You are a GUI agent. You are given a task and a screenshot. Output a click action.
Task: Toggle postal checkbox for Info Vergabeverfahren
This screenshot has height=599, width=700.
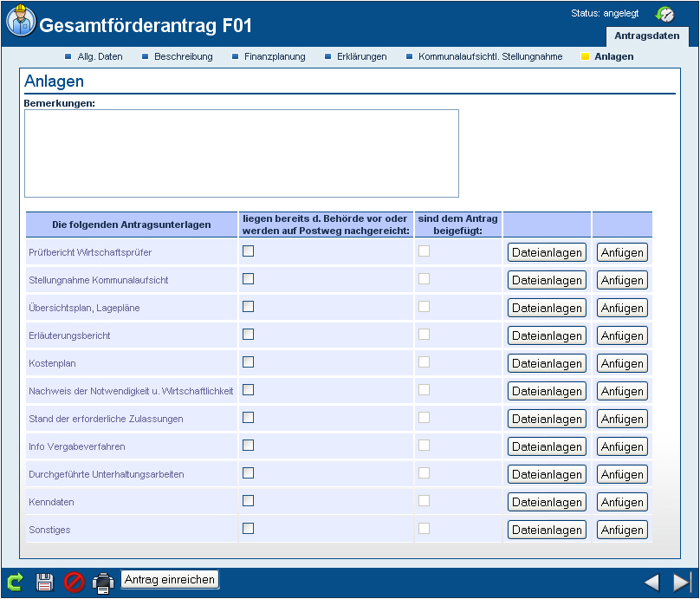[x=249, y=446]
